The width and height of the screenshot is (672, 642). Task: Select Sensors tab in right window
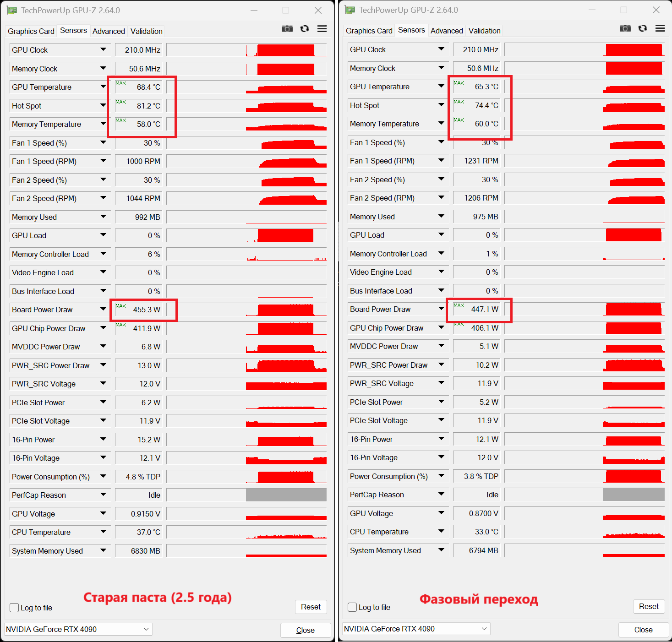pyautogui.click(x=411, y=30)
